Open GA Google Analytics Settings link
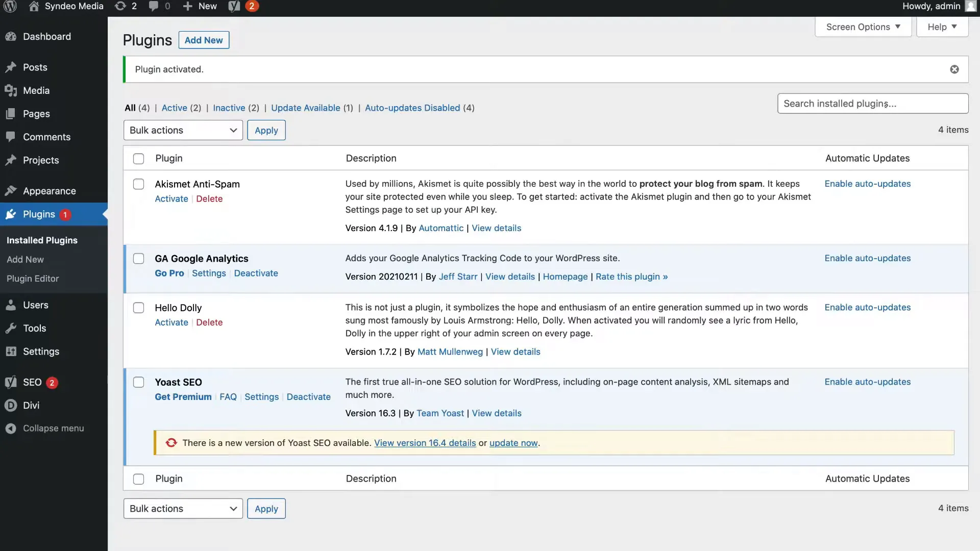Viewport: 980px width, 551px height. point(209,273)
